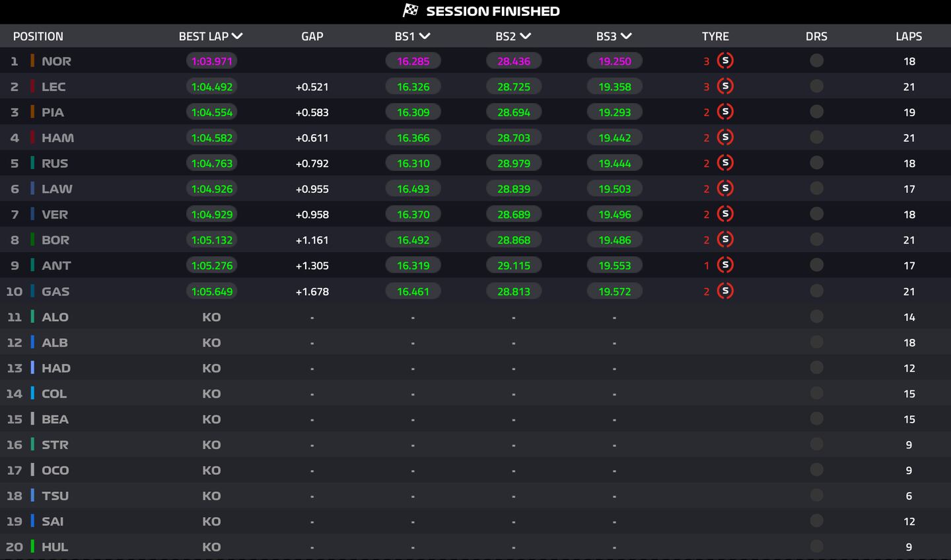Click NOR's best lap time 1:03.971
Screen dimensions: 951x560
click(211, 60)
